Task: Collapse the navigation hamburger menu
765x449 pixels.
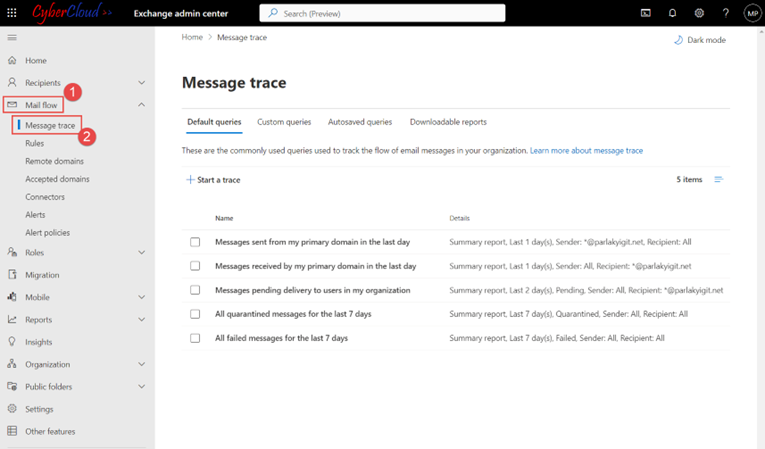Action: 12,38
